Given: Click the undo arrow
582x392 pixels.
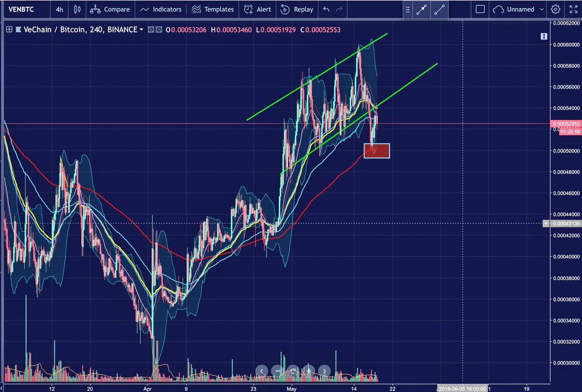Looking at the screenshot, I should pos(326,9).
